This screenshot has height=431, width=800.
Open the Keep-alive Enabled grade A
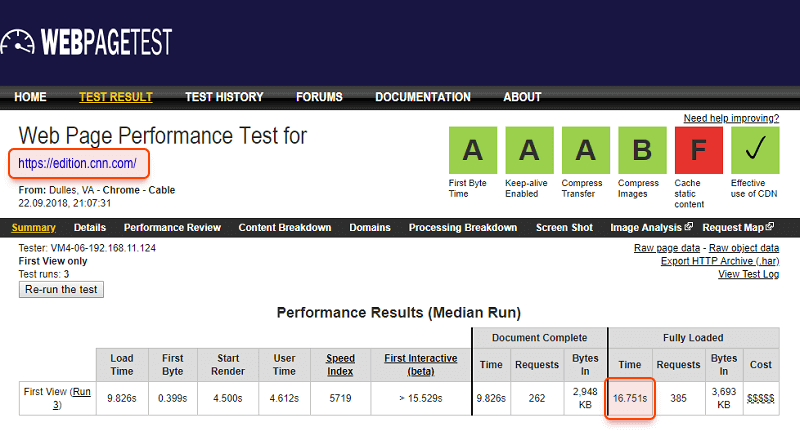pos(529,150)
